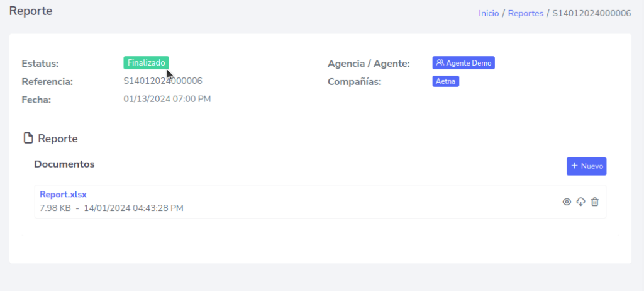644x291 pixels.
Task: Preview Report.xlsx using the eye icon
Action: click(567, 202)
